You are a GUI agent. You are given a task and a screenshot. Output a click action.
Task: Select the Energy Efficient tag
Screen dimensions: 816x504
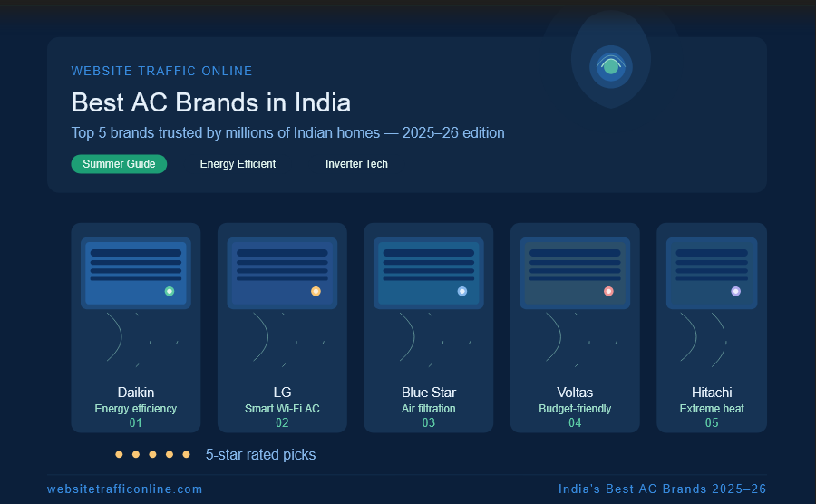point(238,164)
